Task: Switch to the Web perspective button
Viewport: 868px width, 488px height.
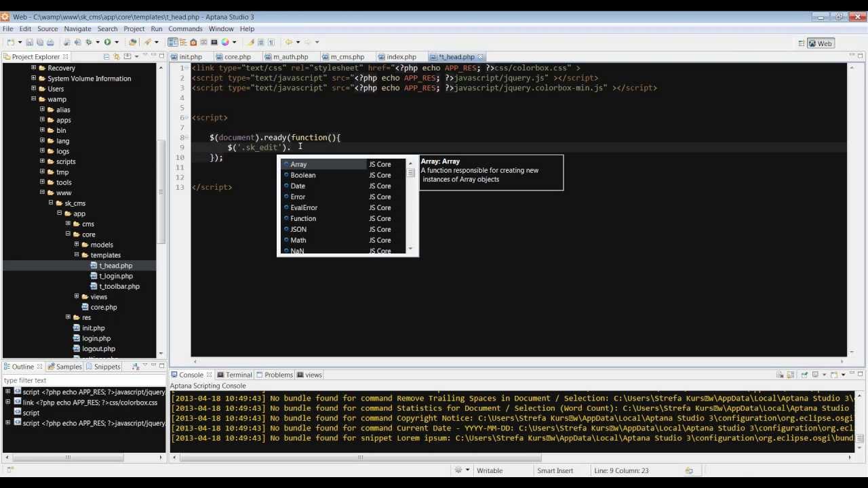Action: (821, 43)
